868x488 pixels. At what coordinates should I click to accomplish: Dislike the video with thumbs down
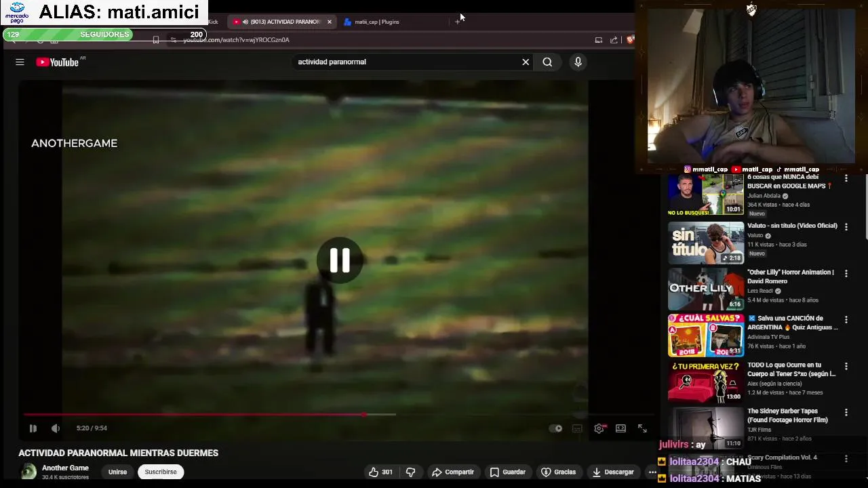pos(410,472)
